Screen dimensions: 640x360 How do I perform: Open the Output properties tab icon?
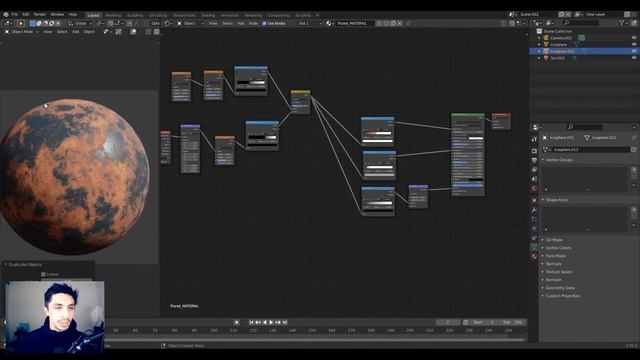pos(534,160)
